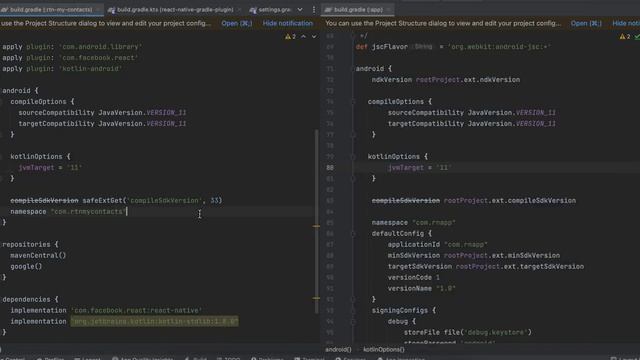640x360 pixels.
Task: Collapse compileOptions block in right editor
Action: (353, 102)
